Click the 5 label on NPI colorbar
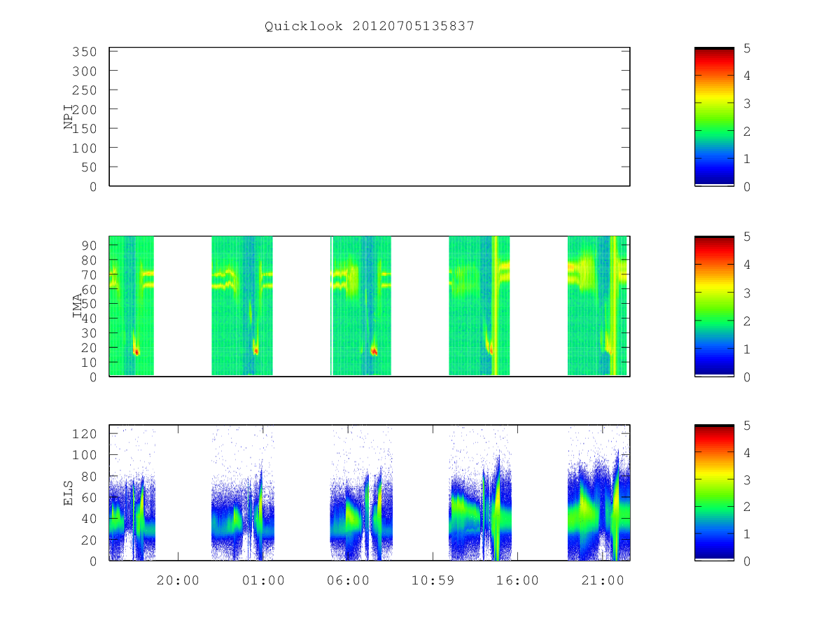 [x=747, y=48]
